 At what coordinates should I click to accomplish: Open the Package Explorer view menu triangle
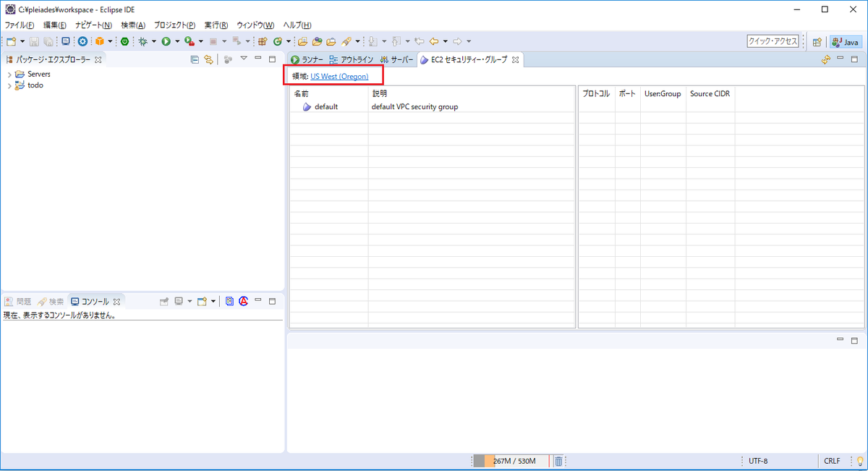244,59
